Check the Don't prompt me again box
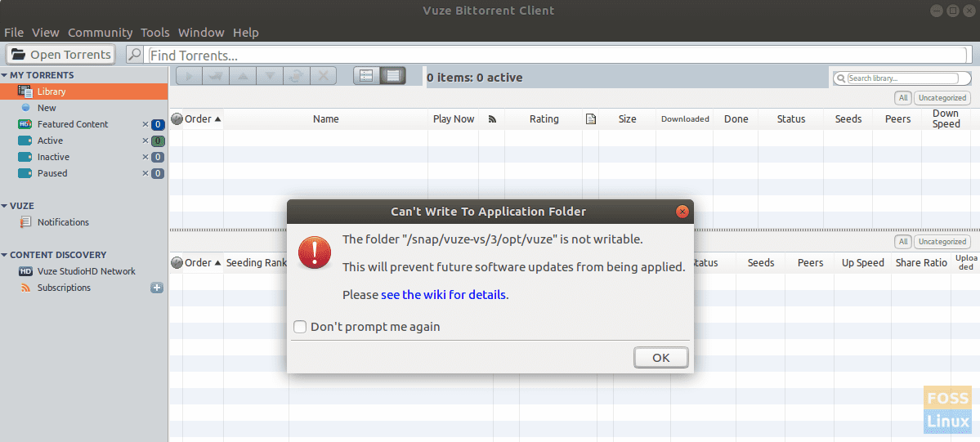Image resolution: width=980 pixels, height=442 pixels. coord(301,327)
